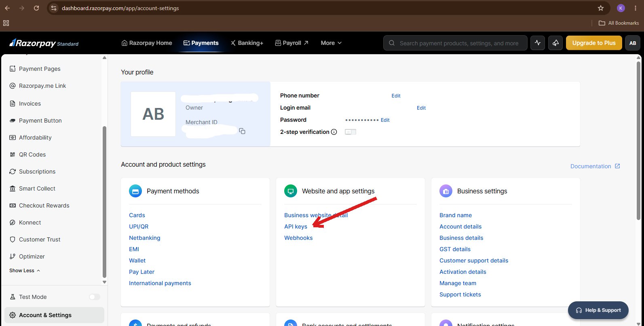This screenshot has width=644, height=326.
Task: Open Wallet settings
Action: (137, 260)
